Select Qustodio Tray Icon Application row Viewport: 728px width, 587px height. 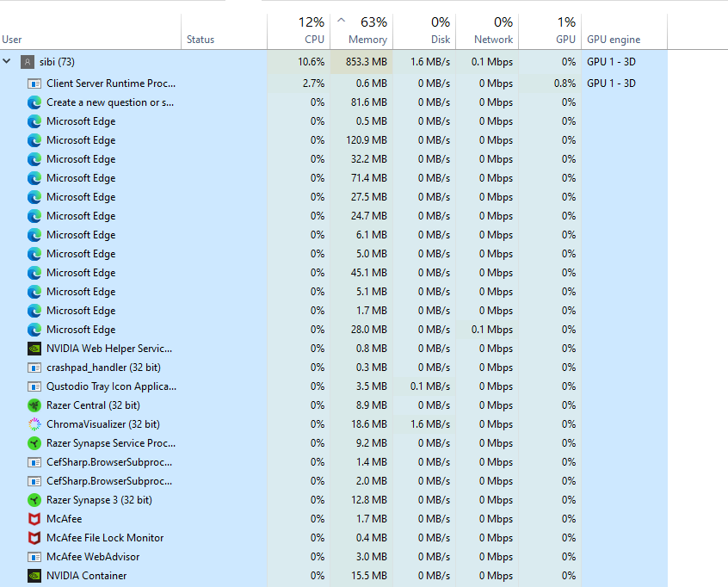click(334, 386)
